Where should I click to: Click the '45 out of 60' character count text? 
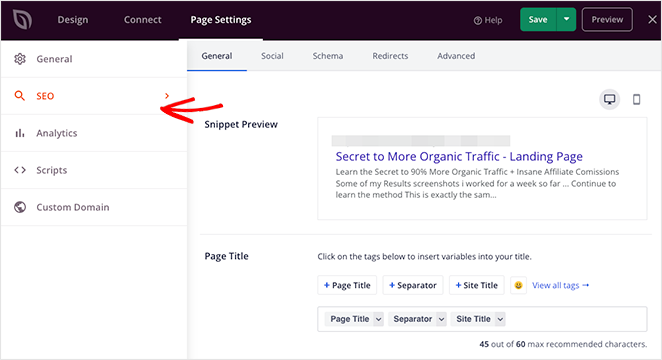coord(563,344)
